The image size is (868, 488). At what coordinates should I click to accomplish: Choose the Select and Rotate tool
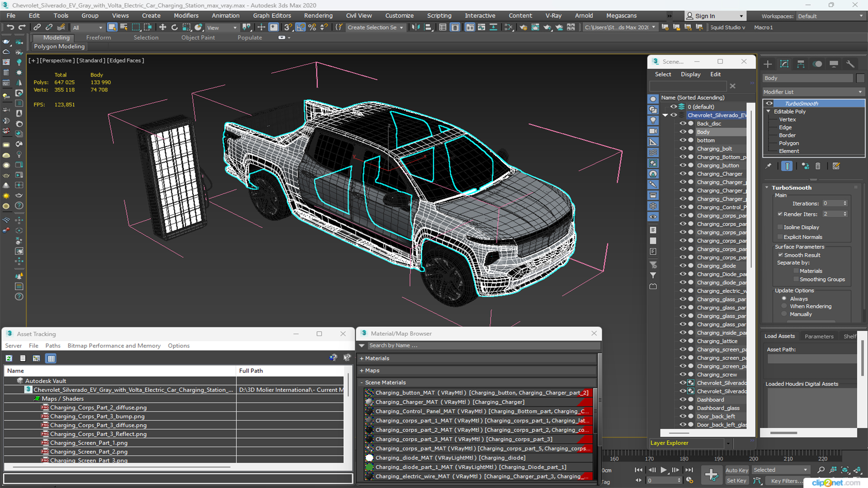[175, 28]
